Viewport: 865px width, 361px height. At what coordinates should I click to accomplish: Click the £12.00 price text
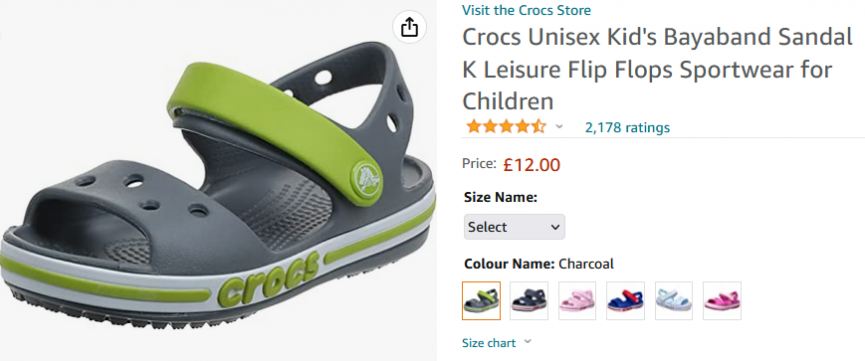click(531, 164)
